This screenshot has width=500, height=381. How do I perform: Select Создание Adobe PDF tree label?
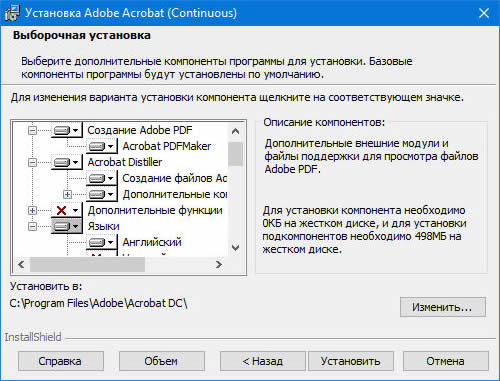tap(140, 130)
